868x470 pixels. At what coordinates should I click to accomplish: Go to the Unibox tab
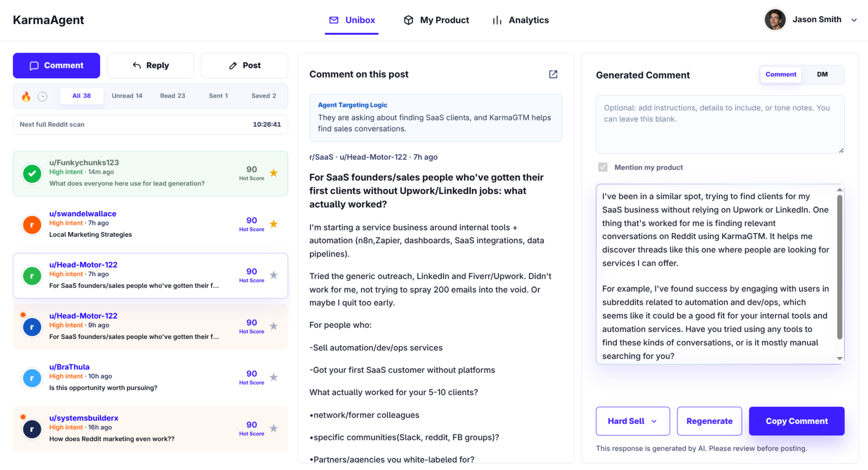352,20
